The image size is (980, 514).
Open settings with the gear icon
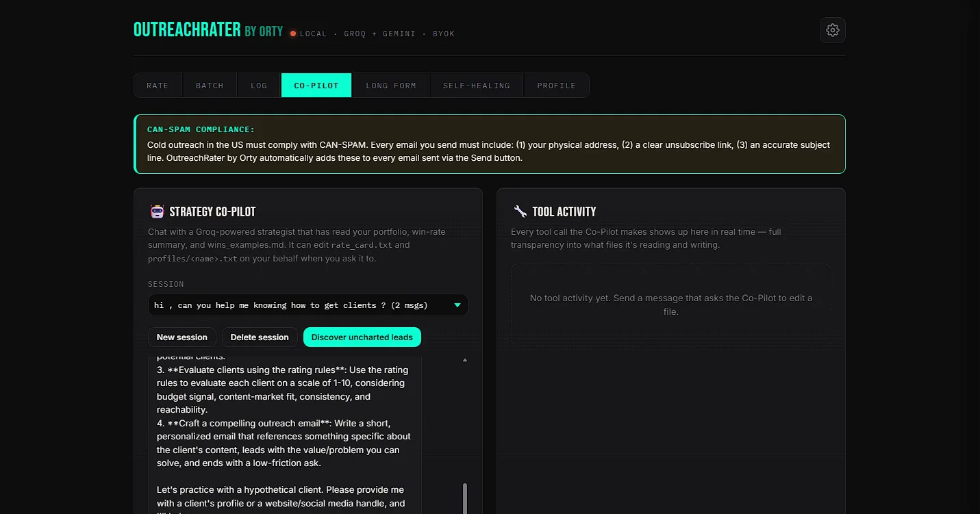pos(832,30)
